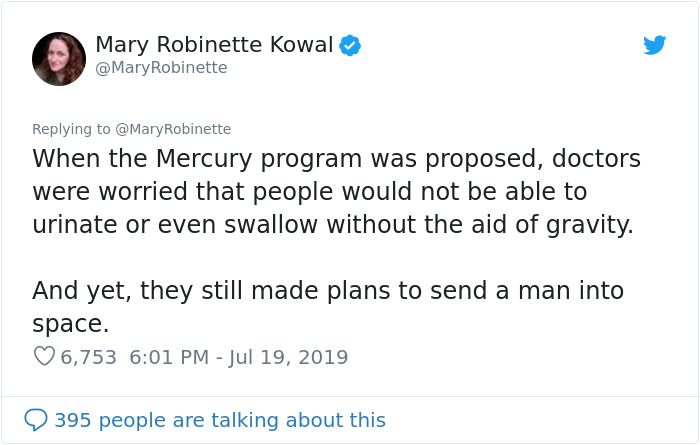The width and height of the screenshot is (700, 445).
Task: Click the speech bubble conversation icon
Action: (36, 420)
